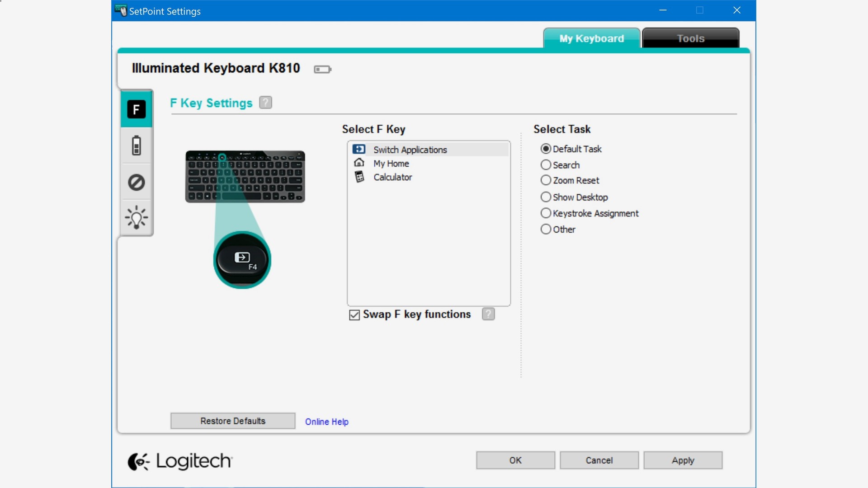Choose the Keystroke Assignment radio option
This screenshot has width=868, height=488.
[x=546, y=213]
